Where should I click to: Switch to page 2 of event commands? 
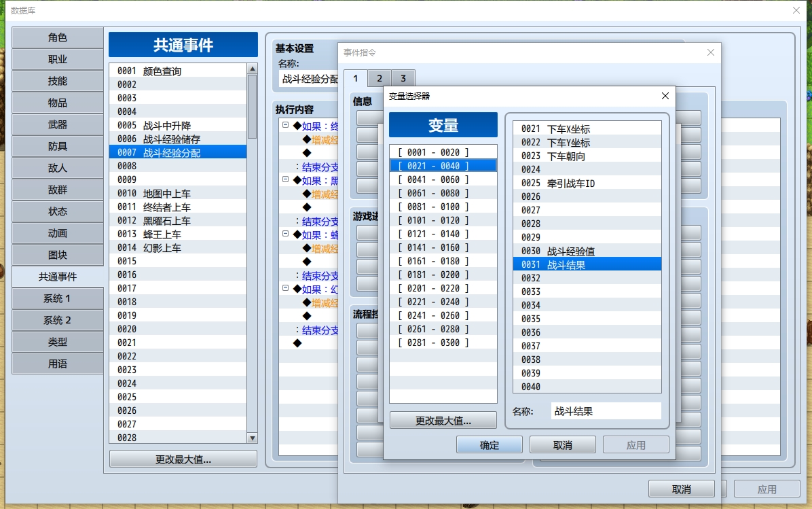coord(380,78)
